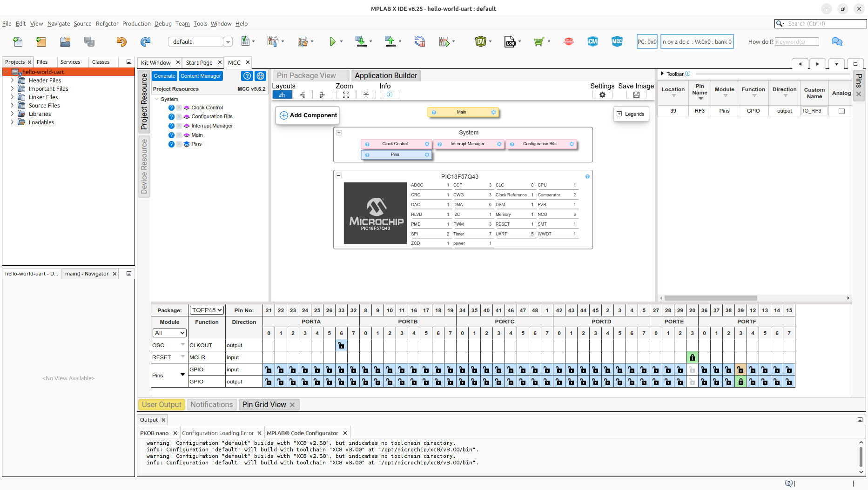Click the Save Image disk icon

pyautogui.click(x=636, y=94)
